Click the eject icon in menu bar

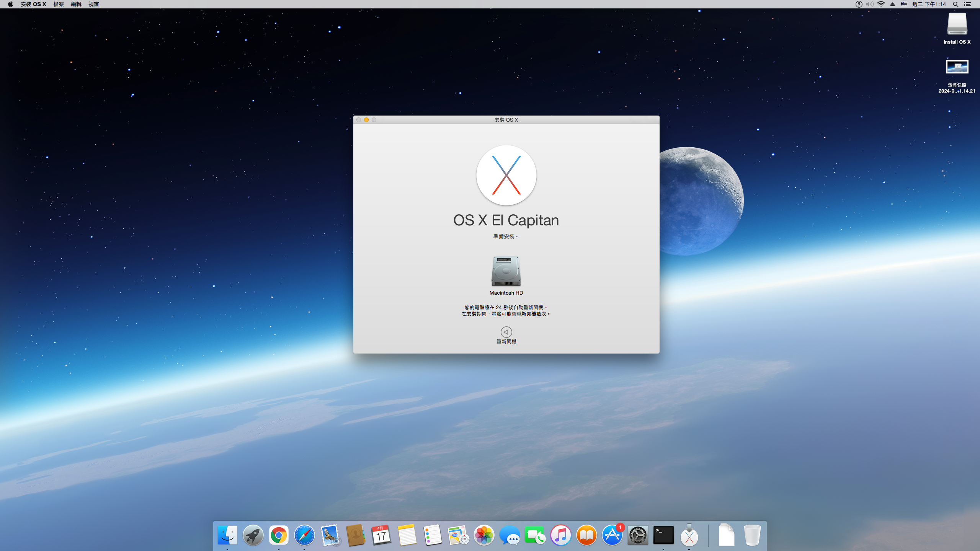pyautogui.click(x=892, y=4)
